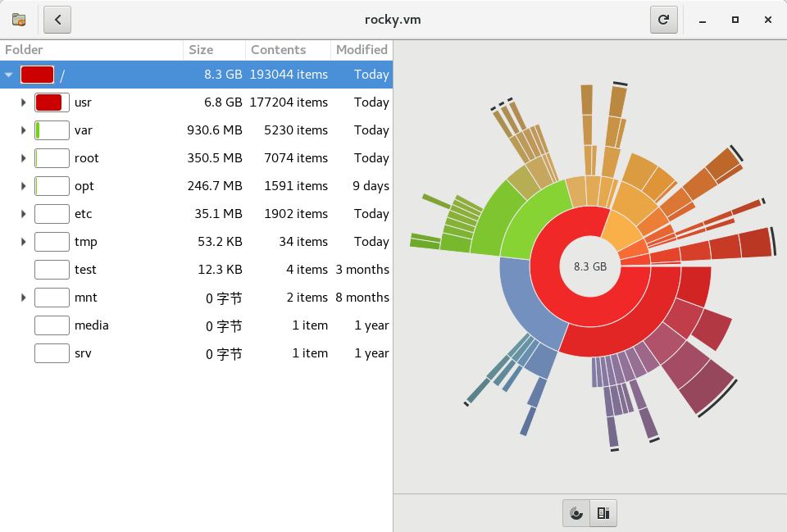Expand the var folder tree node
Screen dimensions: 787x532
tap(23, 130)
